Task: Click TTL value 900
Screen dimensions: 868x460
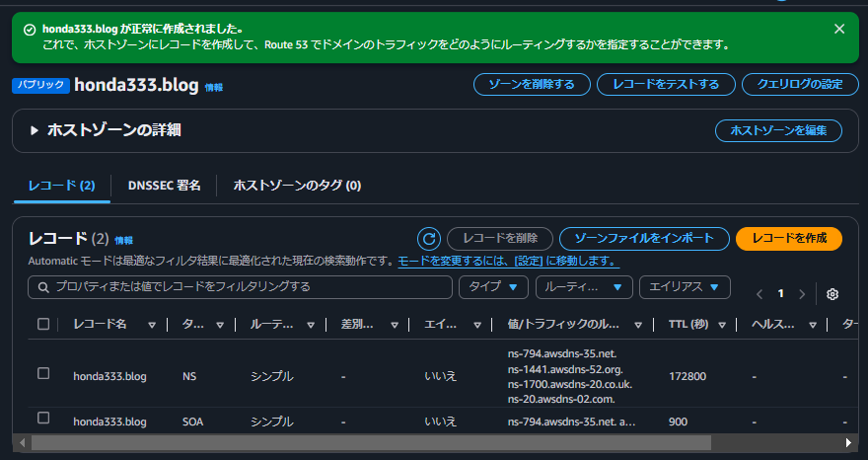Action: [x=679, y=422]
